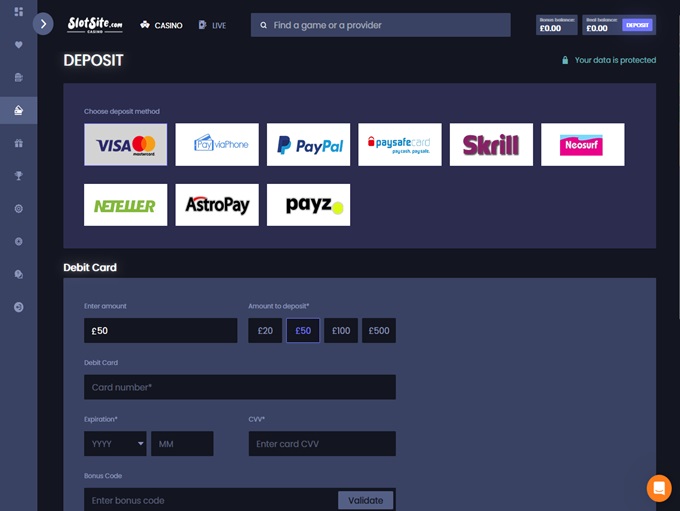Expand the sidebar with the arrow button
The image size is (680, 511).
[43, 24]
